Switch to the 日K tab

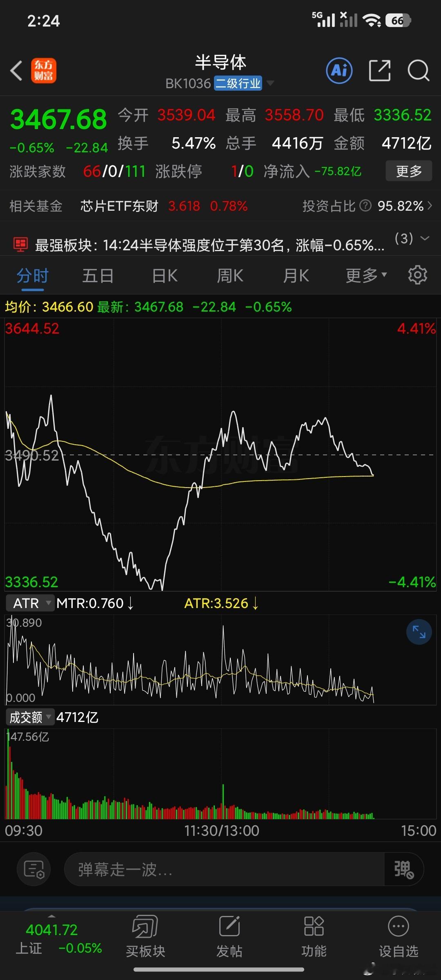[165, 276]
